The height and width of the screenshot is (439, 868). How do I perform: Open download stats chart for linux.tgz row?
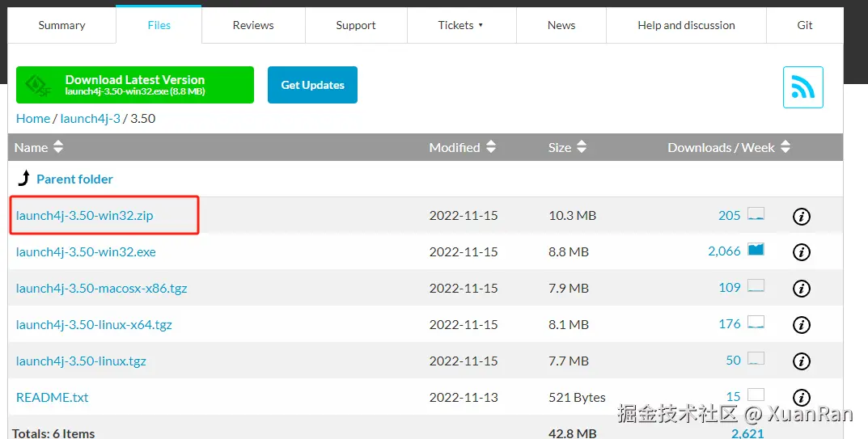[x=756, y=358]
